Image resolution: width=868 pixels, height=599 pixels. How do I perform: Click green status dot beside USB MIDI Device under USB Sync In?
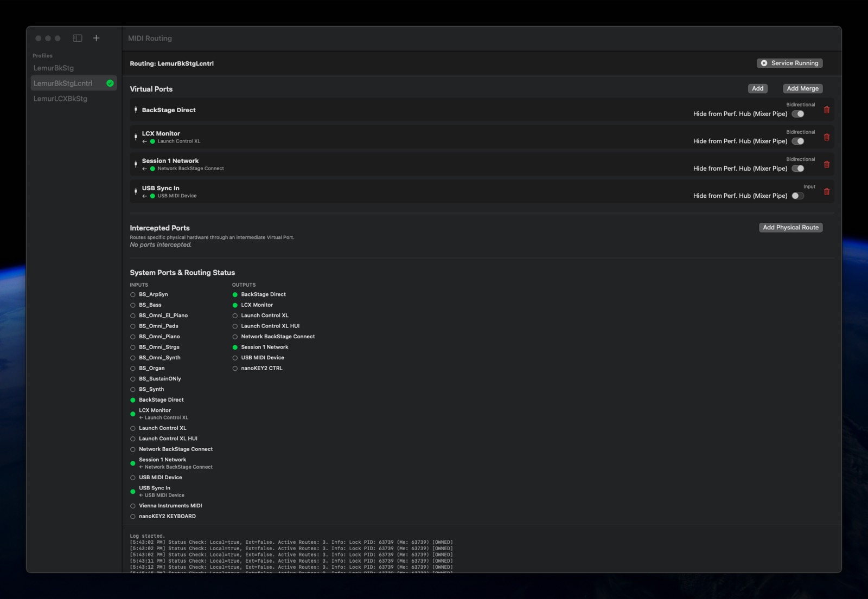coord(152,196)
